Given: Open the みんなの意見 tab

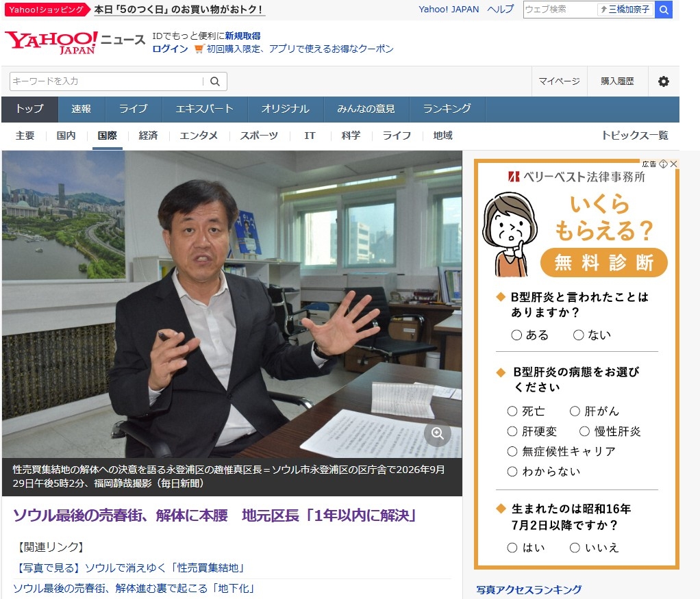Looking at the screenshot, I should coord(366,110).
